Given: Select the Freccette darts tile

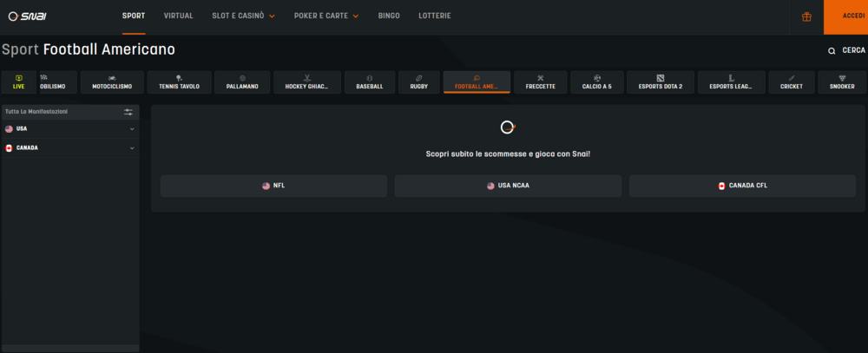Looking at the screenshot, I should point(540,82).
